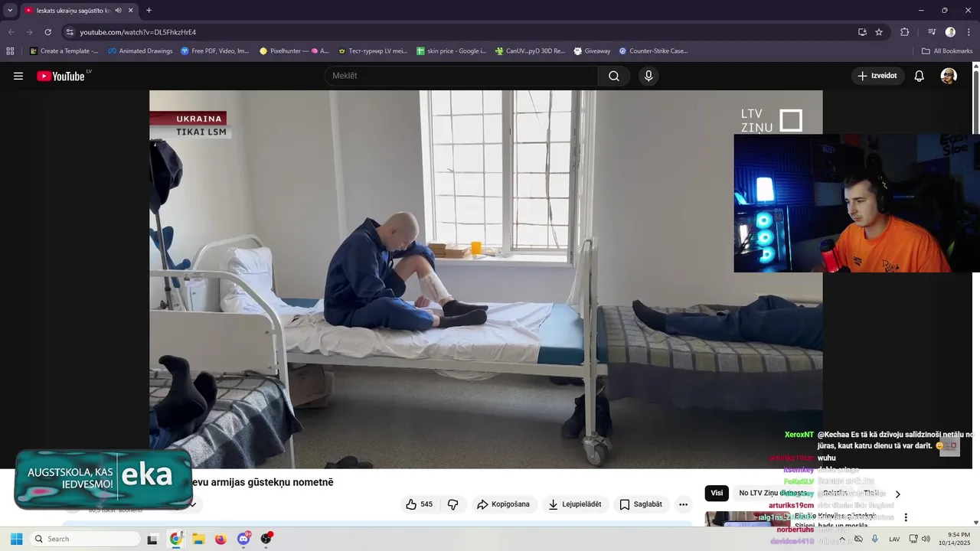Screen dimensions: 980x551
Task: Bookmark this page with the star
Action: pyautogui.click(x=879, y=32)
